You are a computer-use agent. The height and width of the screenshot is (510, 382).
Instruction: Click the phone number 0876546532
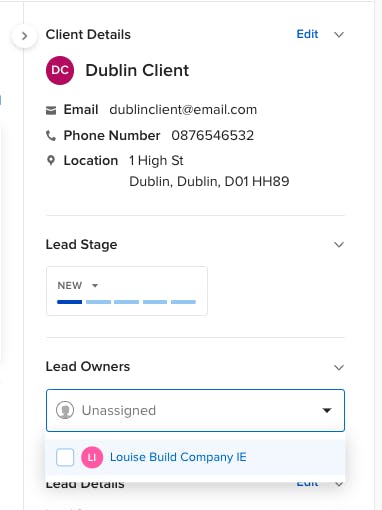213,135
